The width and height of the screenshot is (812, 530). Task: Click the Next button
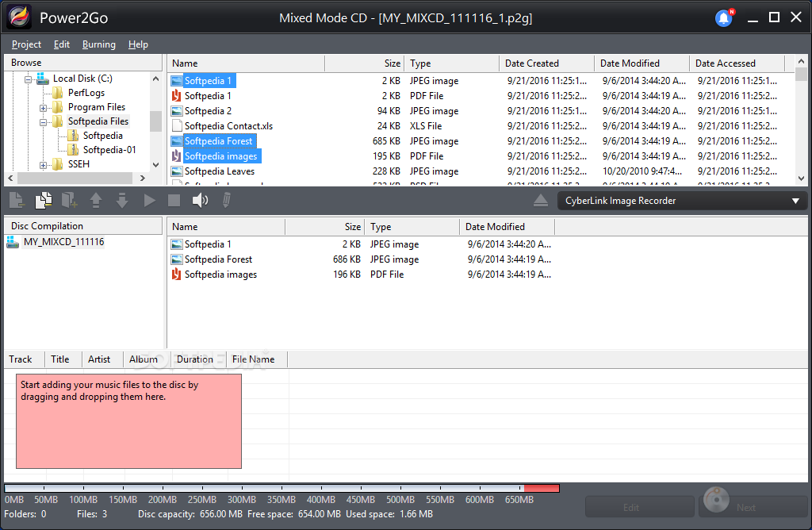[753, 507]
